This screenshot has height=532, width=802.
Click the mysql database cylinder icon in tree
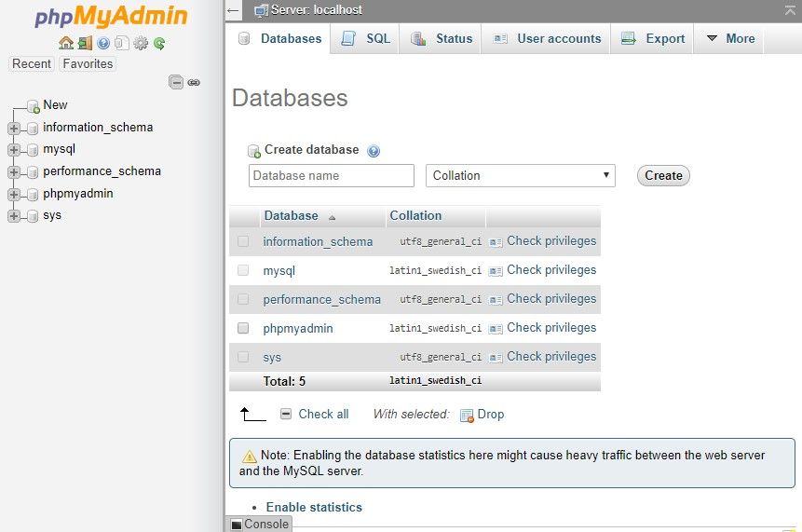33,150
